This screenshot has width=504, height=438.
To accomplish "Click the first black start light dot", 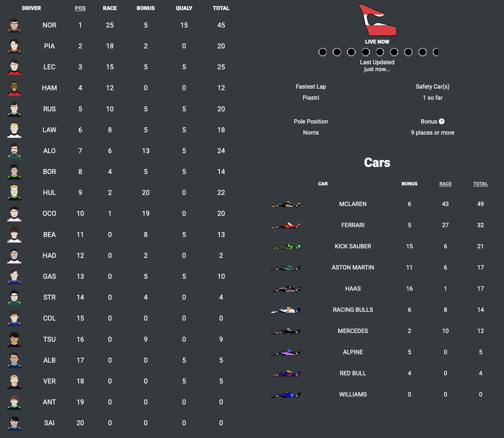I will click(x=322, y=52).
